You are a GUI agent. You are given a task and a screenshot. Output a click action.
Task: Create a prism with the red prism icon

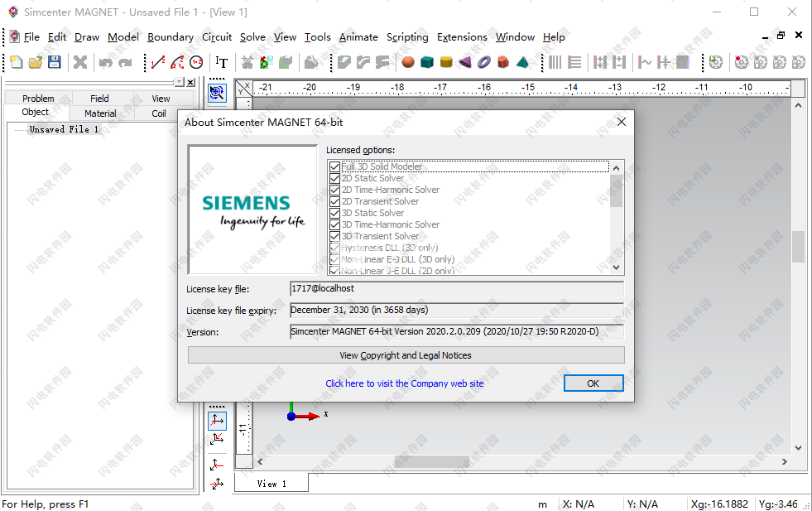(x=503, y=62)
